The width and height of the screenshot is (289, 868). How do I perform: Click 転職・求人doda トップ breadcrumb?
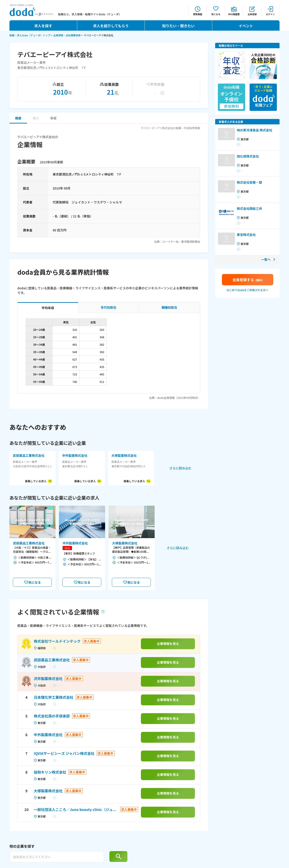[x=30, y=35]
